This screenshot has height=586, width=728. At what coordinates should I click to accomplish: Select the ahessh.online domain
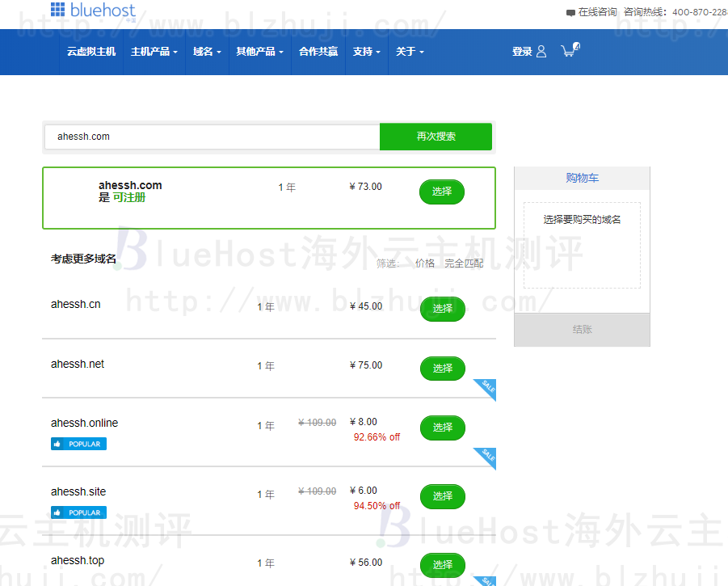pos(443,428)
